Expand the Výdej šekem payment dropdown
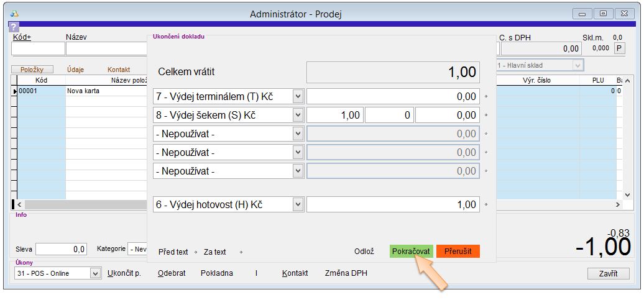644x300 pixels. click(x=297, y=115)
